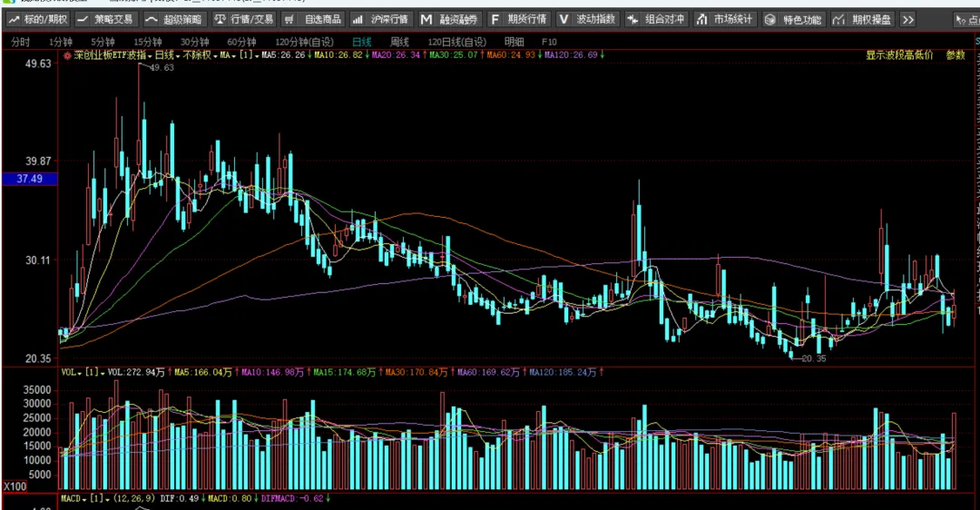980x510 pixels.
Task: Click DIF:0.49 value in MACD header
Action: click(181, 498)
